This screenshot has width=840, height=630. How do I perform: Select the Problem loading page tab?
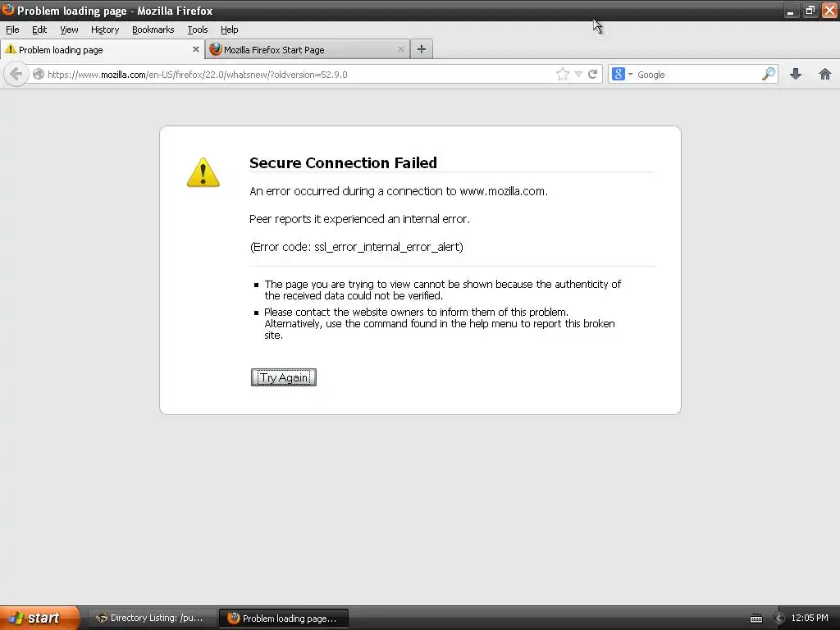click(103, 49)
